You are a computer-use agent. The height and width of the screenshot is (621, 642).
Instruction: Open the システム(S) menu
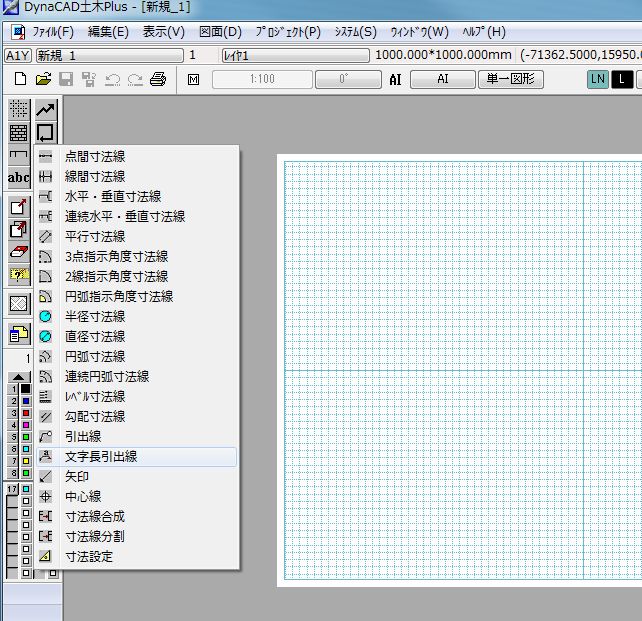coord(355,32)
